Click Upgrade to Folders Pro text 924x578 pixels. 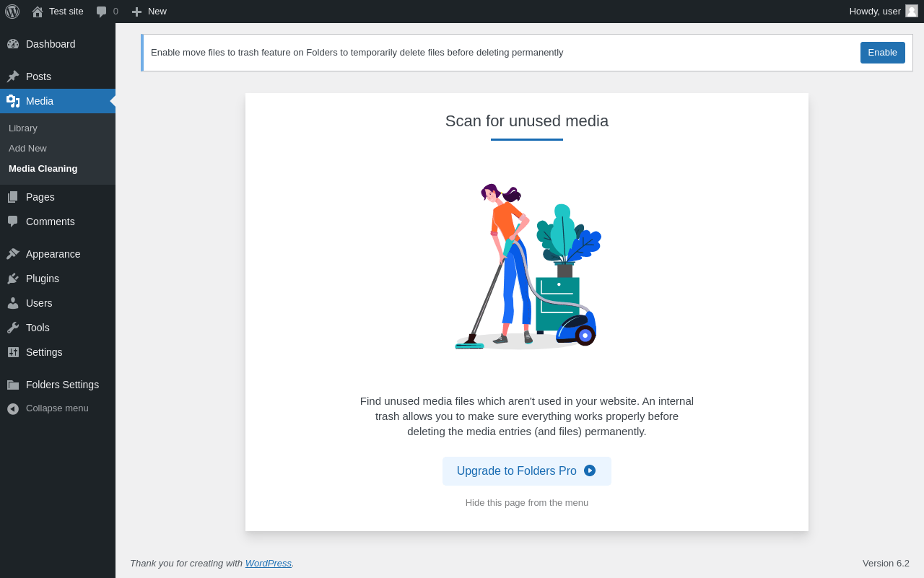click(517, 471)
